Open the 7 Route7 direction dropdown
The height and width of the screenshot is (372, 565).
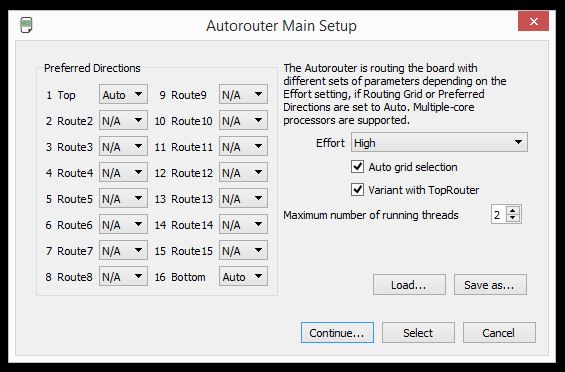coord(123,250)
